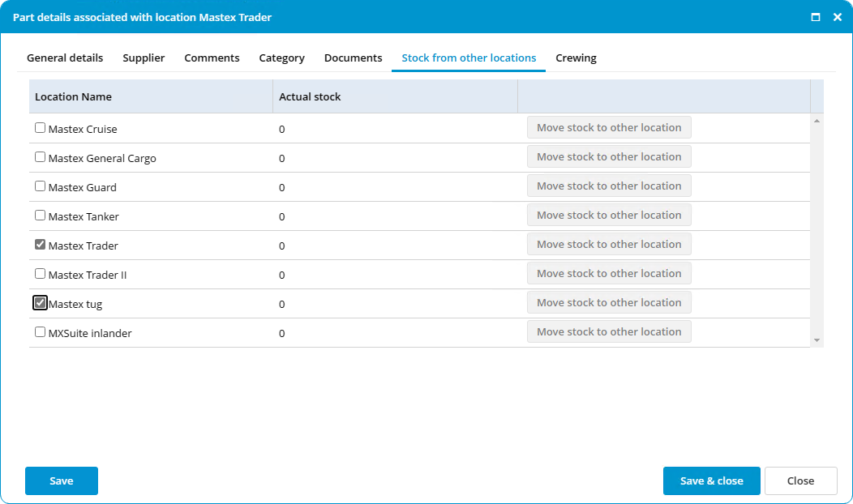Viewport: 853px width, 504px height.
Task: Move stock for Mastex Tanker row
Action: tap(609, 215)
